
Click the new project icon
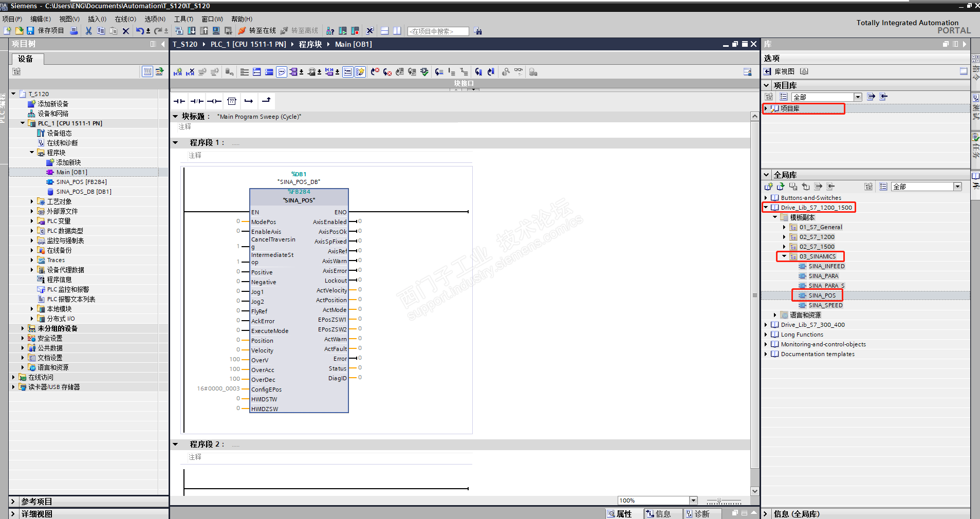pos(7,31)
